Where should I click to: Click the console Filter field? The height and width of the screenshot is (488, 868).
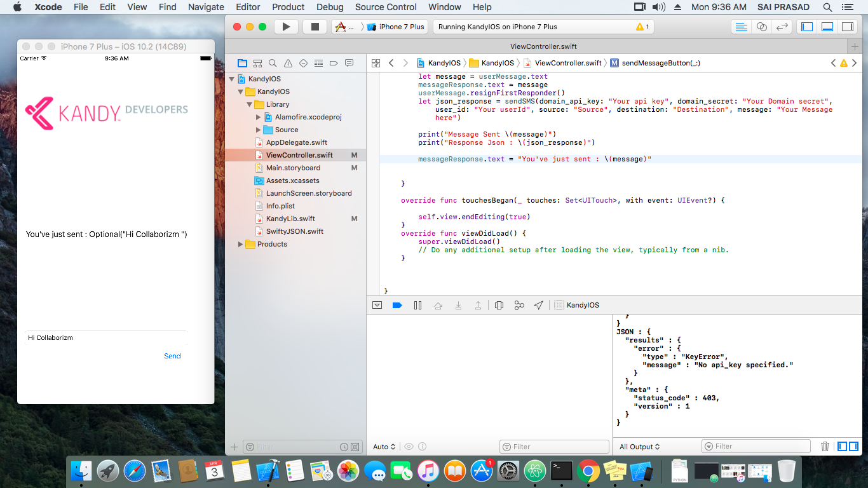point(756,446)
